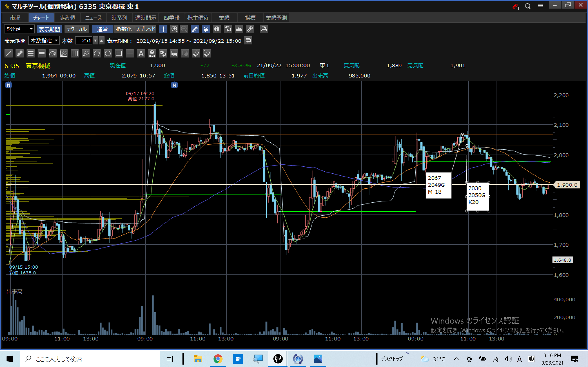Screen dimensions: 588x367
Task: Select the ellipse drawing tool
Action: [x=108, y=53]
